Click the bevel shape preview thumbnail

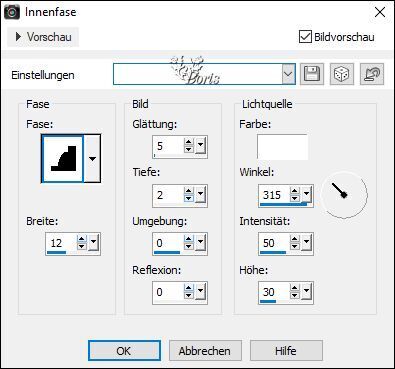point(62,159)
